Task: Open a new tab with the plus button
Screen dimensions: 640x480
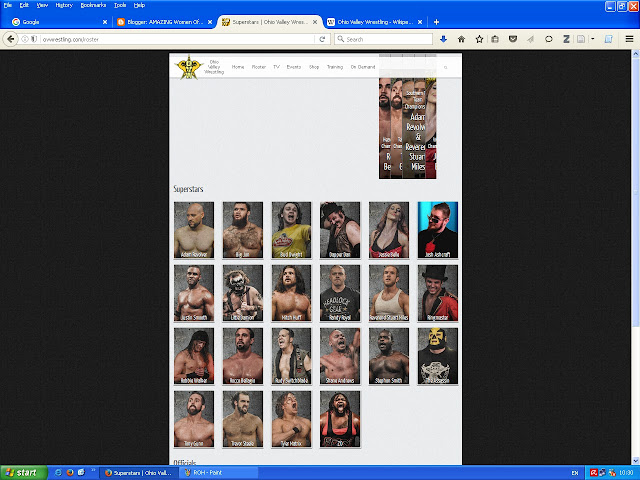Action: [x=436, y=22]
